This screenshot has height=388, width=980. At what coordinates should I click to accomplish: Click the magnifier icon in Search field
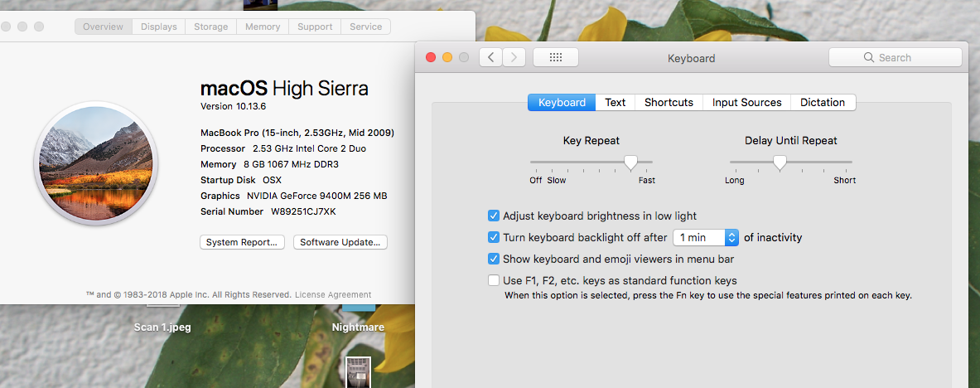[869, 57]
